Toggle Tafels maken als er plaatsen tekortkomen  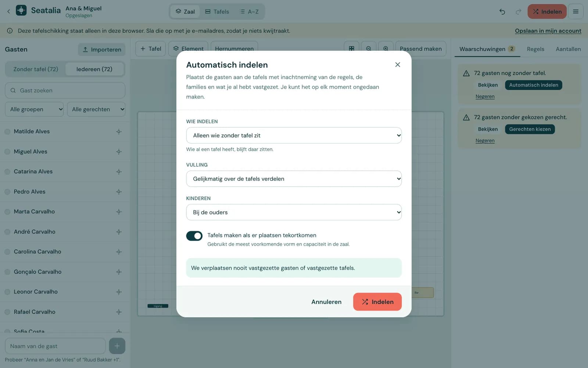[x=194, y=236]
